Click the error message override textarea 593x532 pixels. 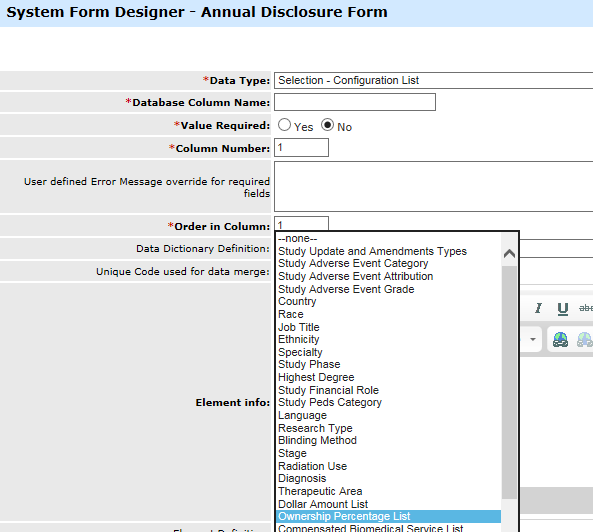coord(433,186)
